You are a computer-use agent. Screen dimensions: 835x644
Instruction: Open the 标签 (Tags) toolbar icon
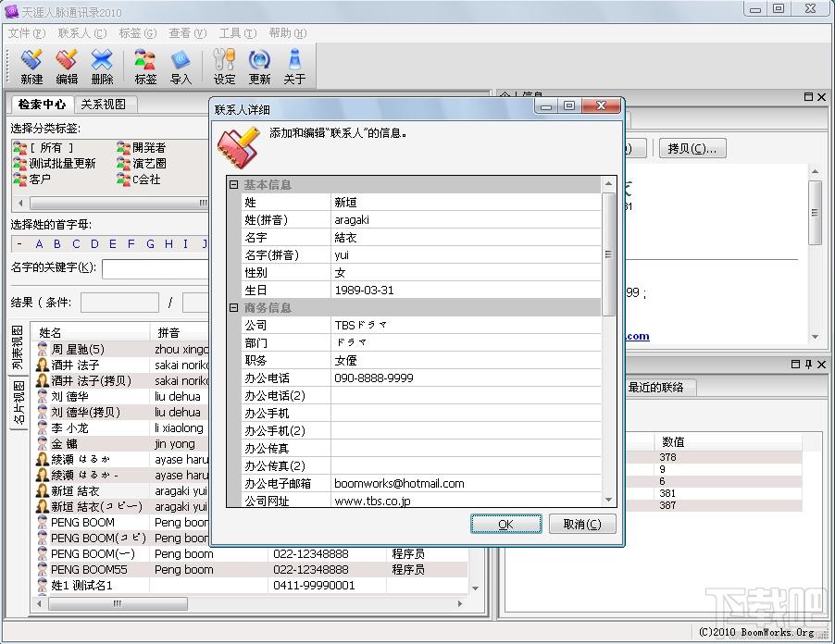(x=145, y=66)
